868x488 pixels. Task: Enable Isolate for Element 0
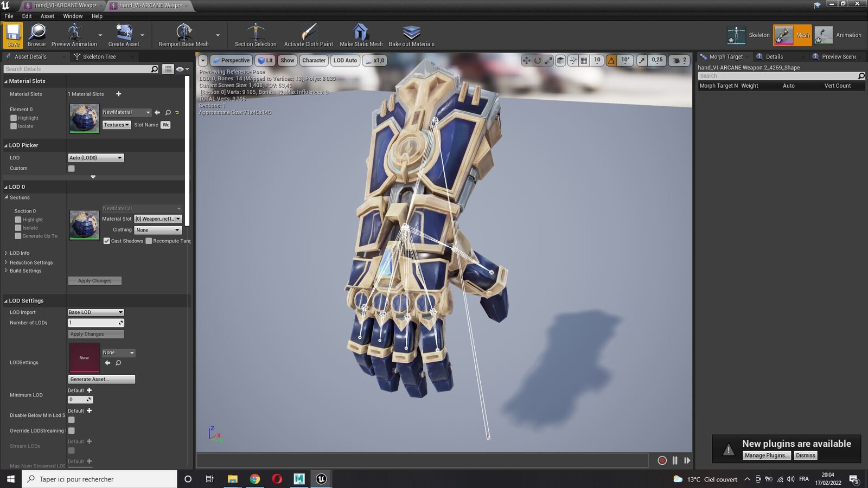14,126
